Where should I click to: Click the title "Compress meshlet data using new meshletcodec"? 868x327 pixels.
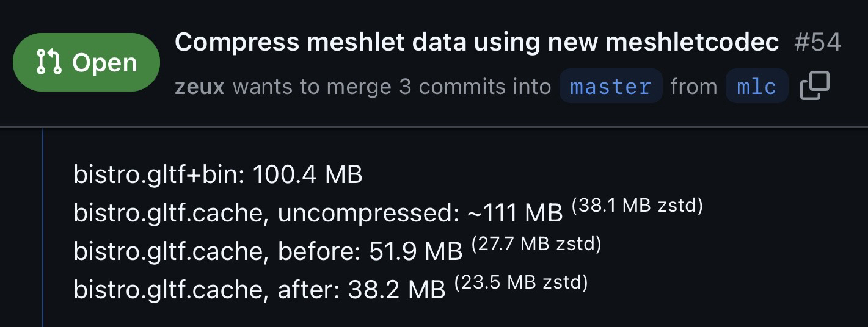point(476,42)
